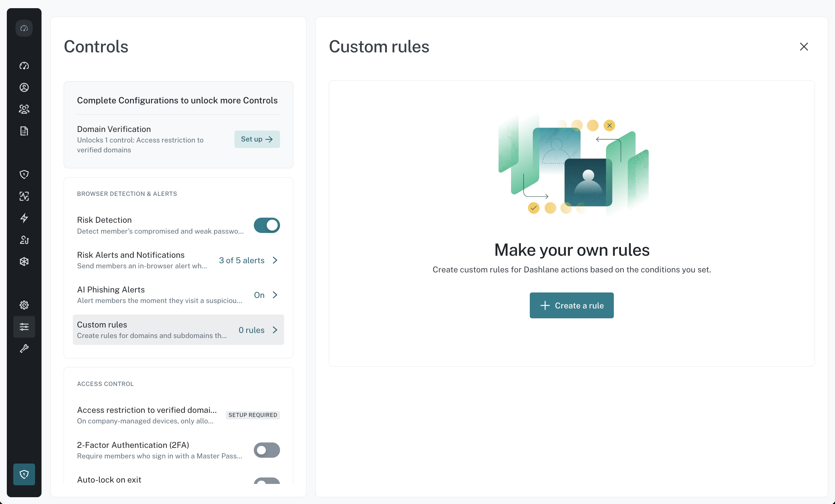This screenshot has height=504, width=835.
Task: Open the scan insights icon in sidebar
Action: pyautogui.click(x=24, y=196)
